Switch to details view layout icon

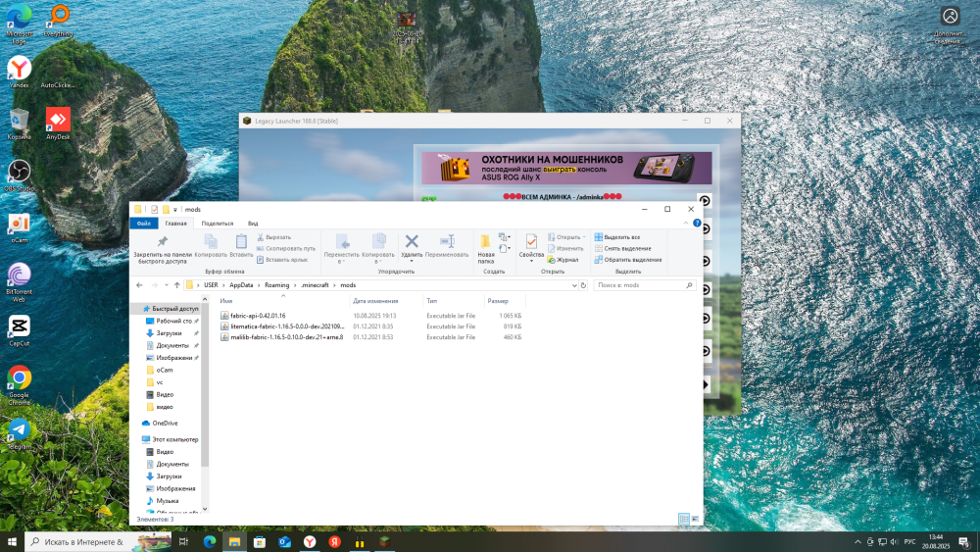click(684, 519)
